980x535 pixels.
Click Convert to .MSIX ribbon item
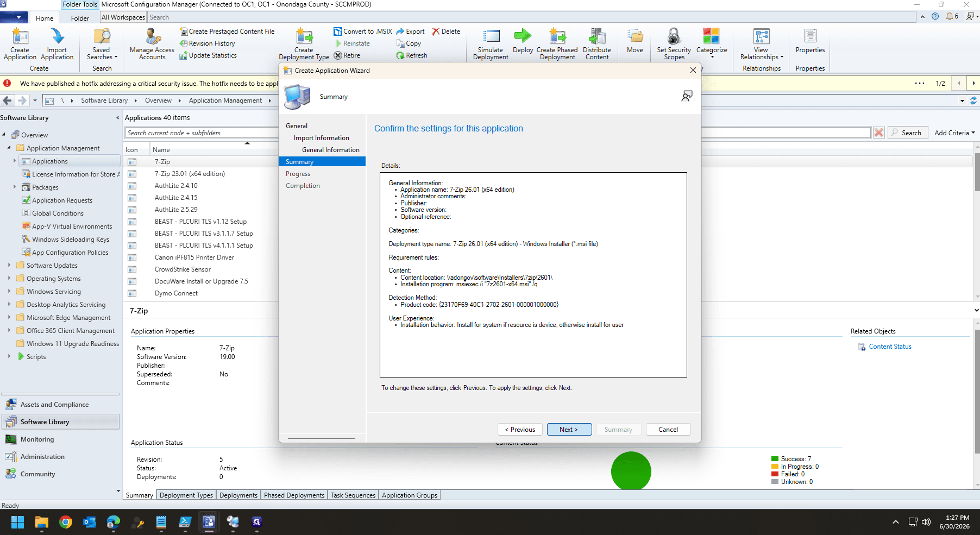[363, 32]
